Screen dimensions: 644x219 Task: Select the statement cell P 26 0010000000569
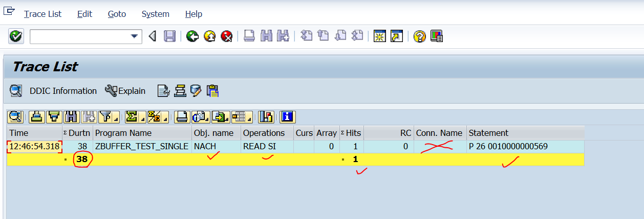525,146
